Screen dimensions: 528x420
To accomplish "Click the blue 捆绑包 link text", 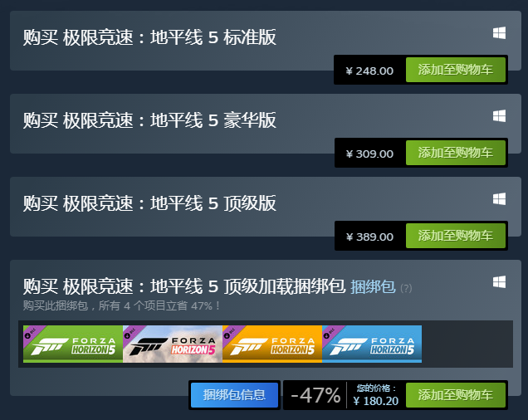I will click(x=373, y=287).
